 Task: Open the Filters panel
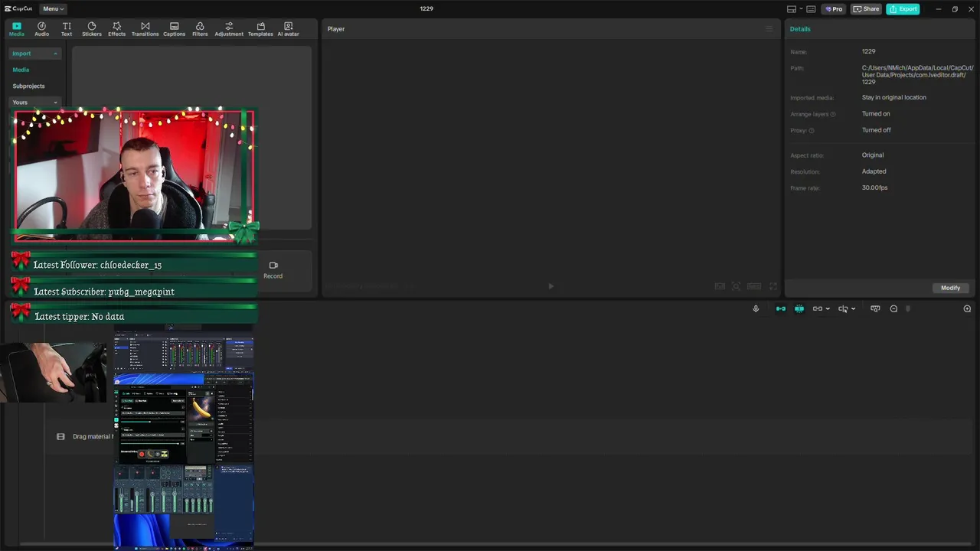click(200, 29)
